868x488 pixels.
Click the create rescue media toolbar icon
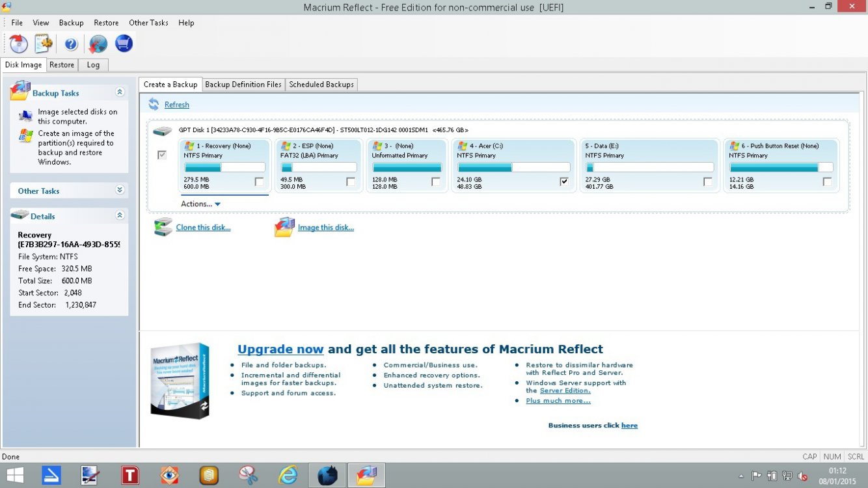[18, 44]
